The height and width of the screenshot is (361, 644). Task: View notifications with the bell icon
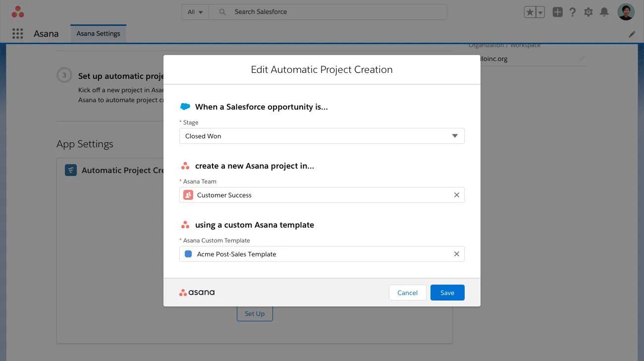[x=604, y=11]
